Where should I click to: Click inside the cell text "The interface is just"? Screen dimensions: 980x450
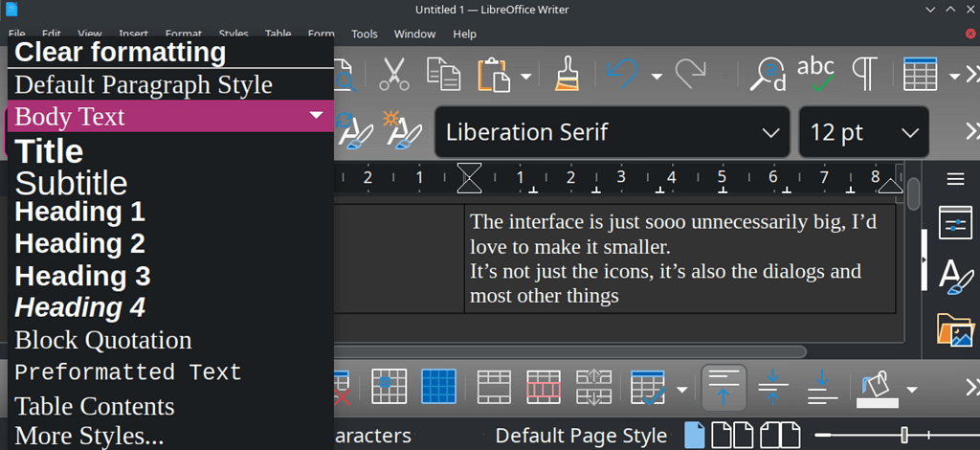pyautogui.click(x=561, y=221)
